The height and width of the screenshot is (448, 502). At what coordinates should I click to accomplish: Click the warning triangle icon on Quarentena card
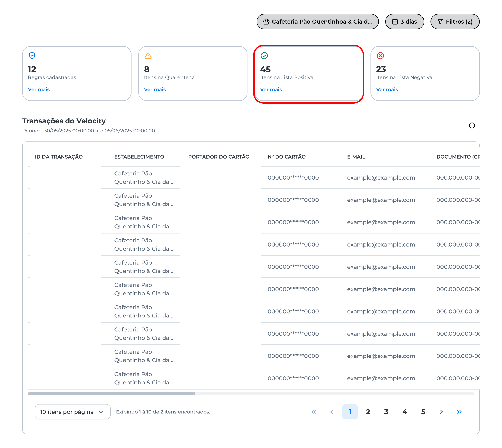coord(148,56)
